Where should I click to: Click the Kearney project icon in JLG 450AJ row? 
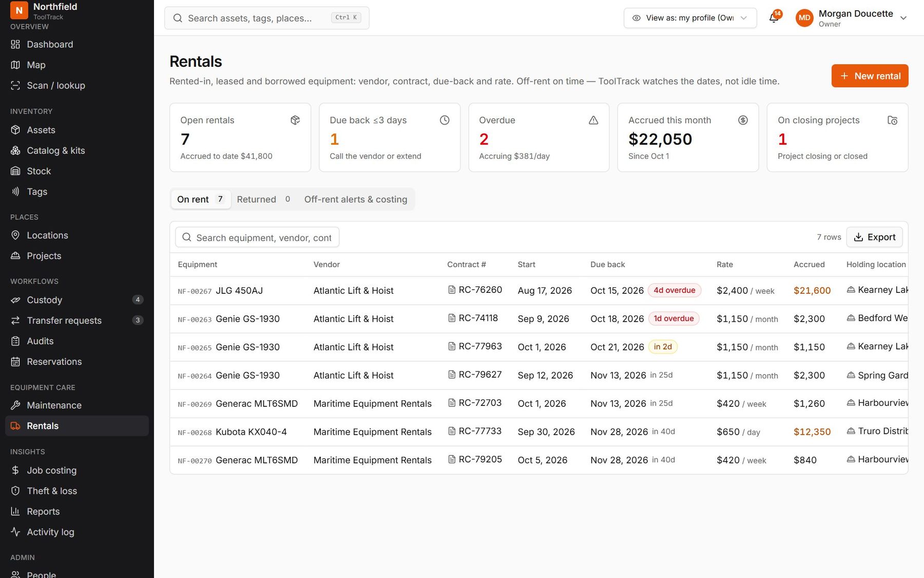(851, 290)
